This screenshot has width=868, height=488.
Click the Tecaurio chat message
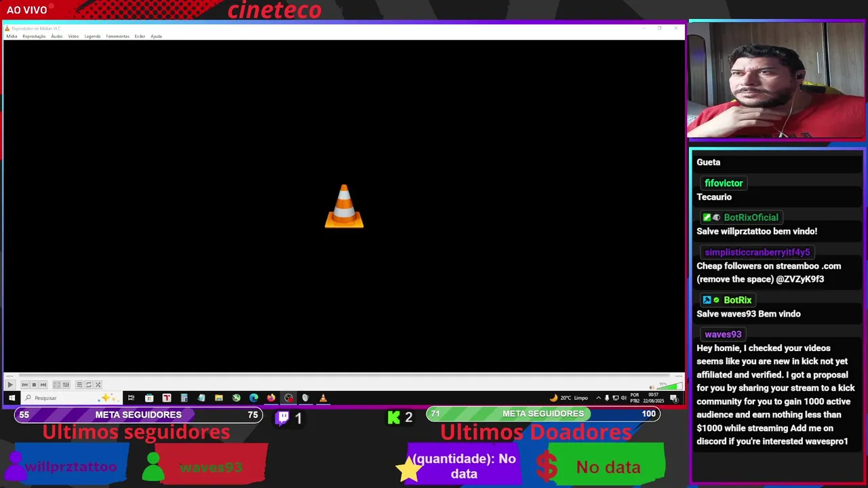click(714, 197)
